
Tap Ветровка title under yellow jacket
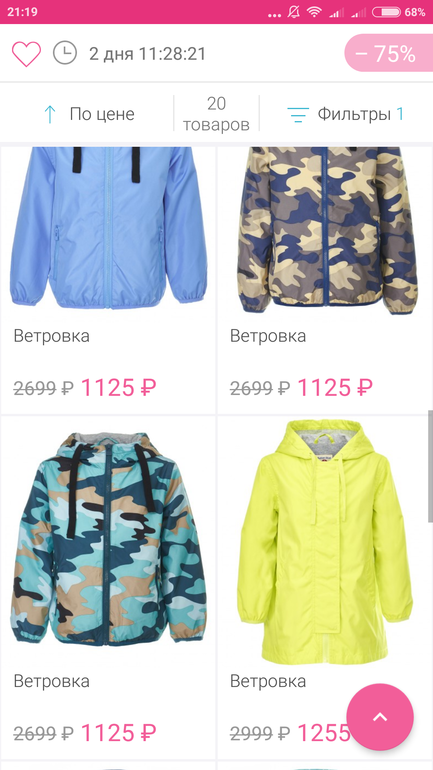pyautogui.click(x=268, y=681)
